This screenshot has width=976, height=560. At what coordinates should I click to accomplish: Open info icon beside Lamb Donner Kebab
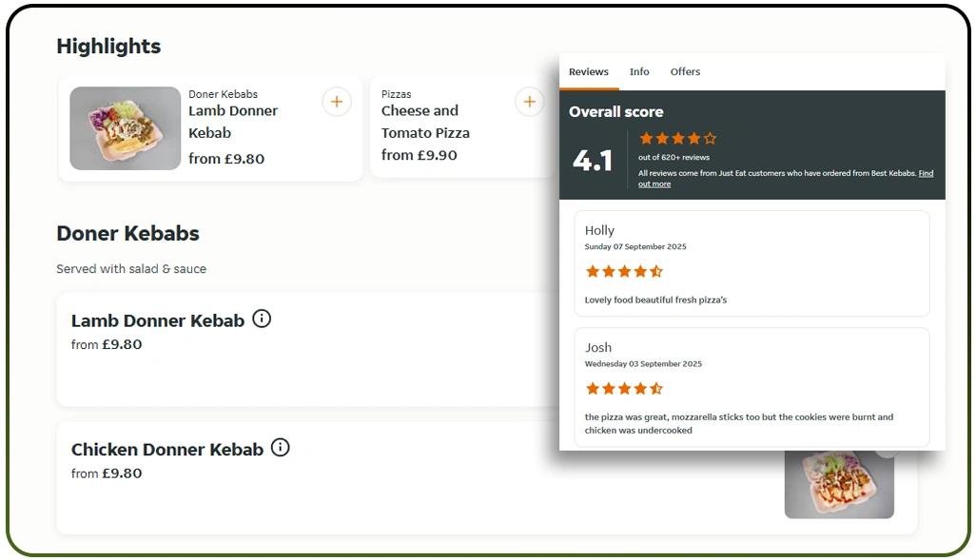click(x=261, y=319)
